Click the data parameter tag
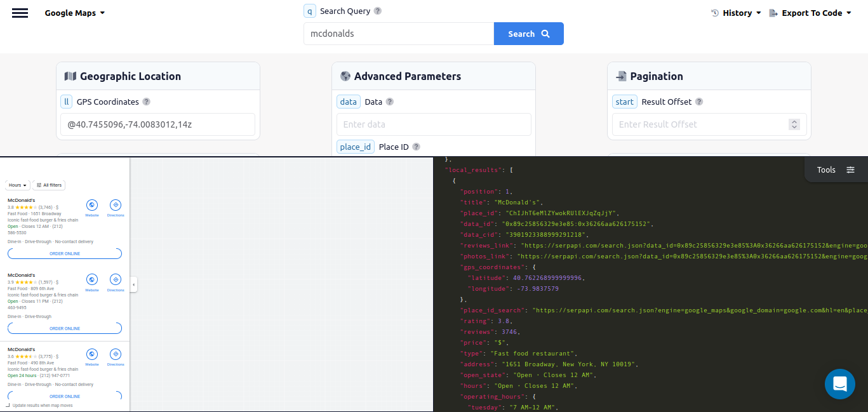 [349, 102]
